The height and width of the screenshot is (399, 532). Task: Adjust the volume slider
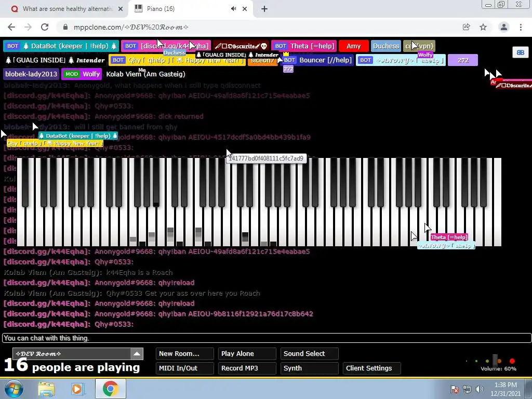point(495,361)
